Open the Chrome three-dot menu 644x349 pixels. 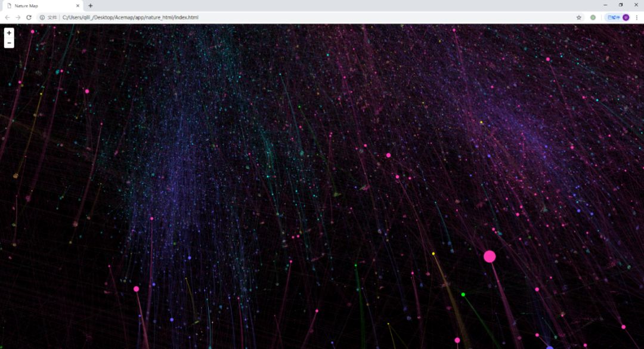pyautogui.click(x=637, y=17)
